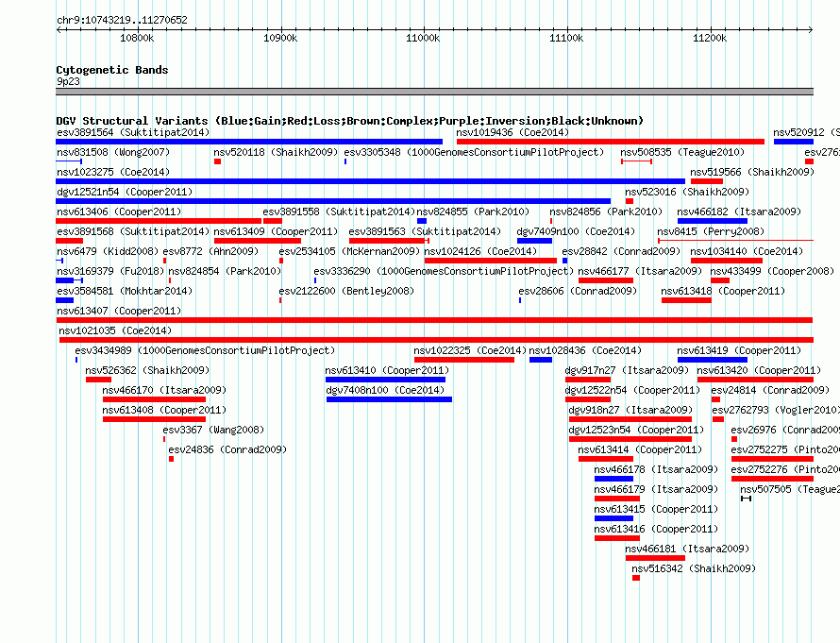This screenshot has height=643, width=840.
Task: Open the nsv516342 (Shaikh2009) label
Action: click(693, 568)
